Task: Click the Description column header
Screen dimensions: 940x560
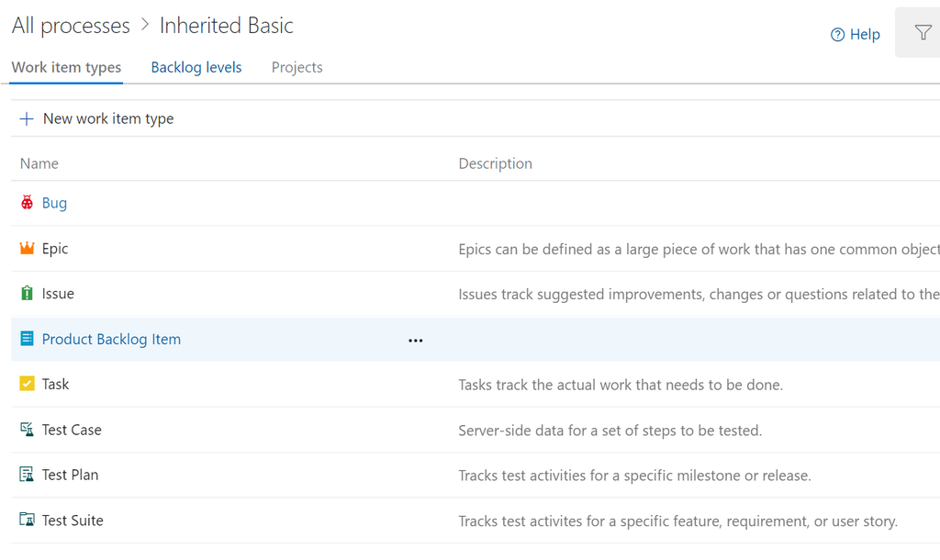Action: click(495, 163)
